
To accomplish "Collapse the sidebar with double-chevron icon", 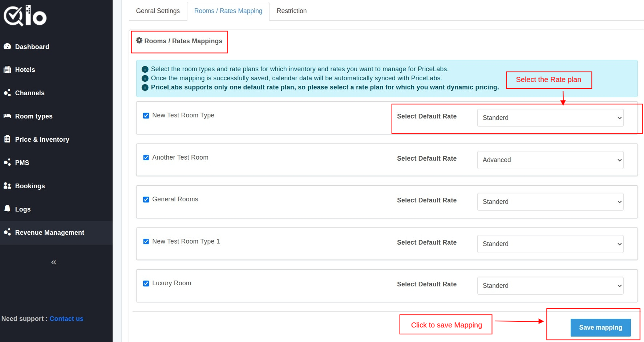I will tap(53, 262).
